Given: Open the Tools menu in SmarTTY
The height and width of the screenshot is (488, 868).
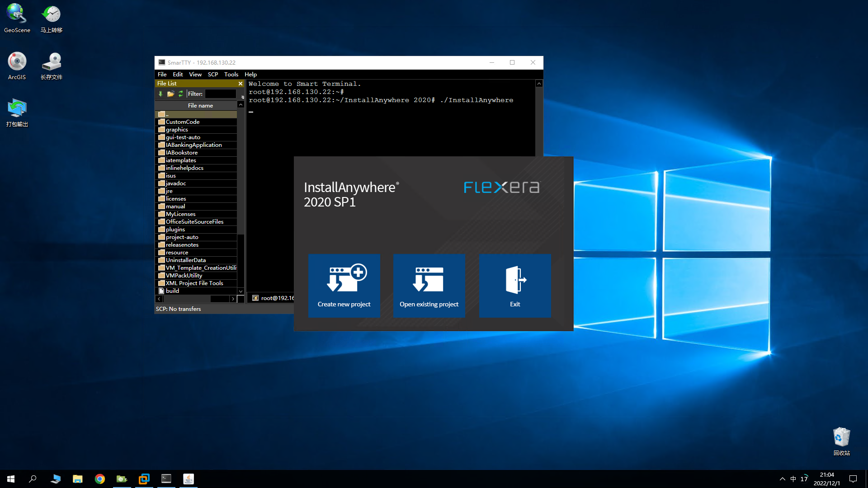Looking at the screenshot, I should (231, 75).
